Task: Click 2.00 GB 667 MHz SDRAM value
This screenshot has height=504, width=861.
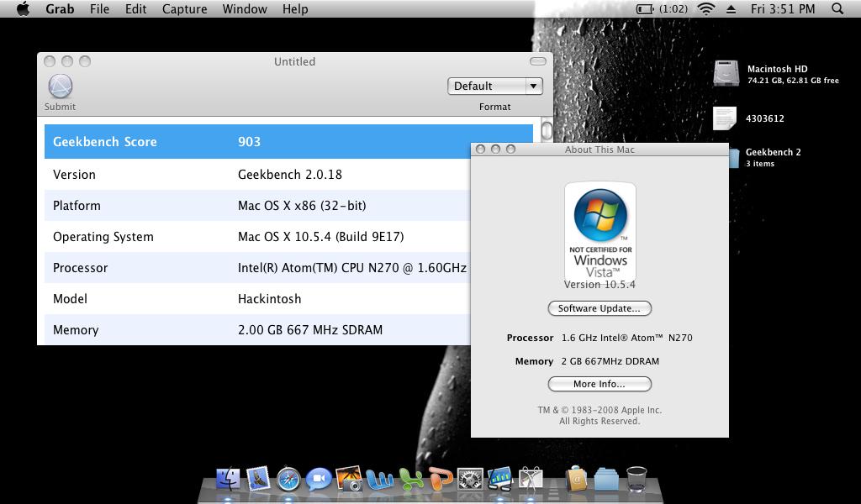Action: coord(310,329)
